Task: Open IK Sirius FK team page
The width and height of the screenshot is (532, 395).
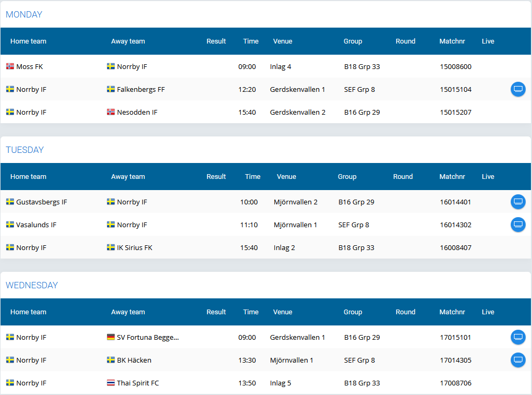Action: [x=135, y=247]
